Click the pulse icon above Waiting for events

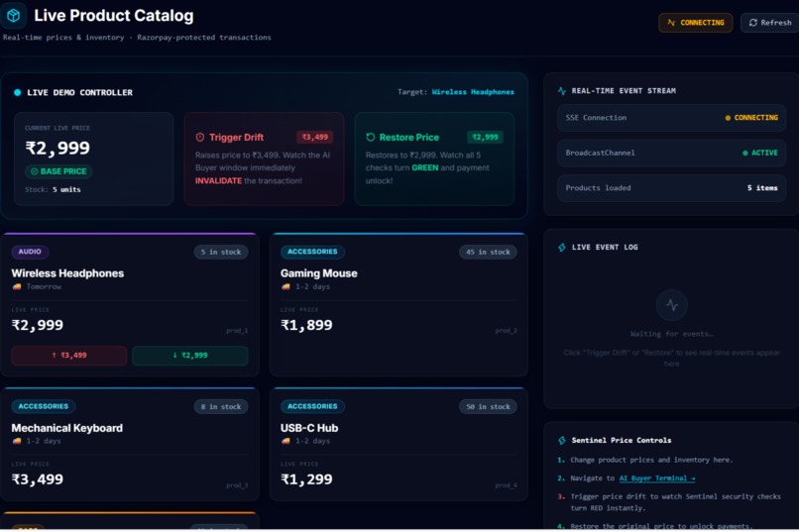tap(671, 305)
